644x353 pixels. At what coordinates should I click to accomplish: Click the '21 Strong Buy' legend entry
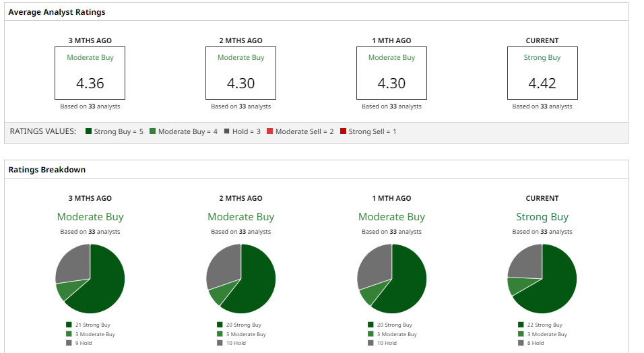pyautogui.click(x=88, y=325)
